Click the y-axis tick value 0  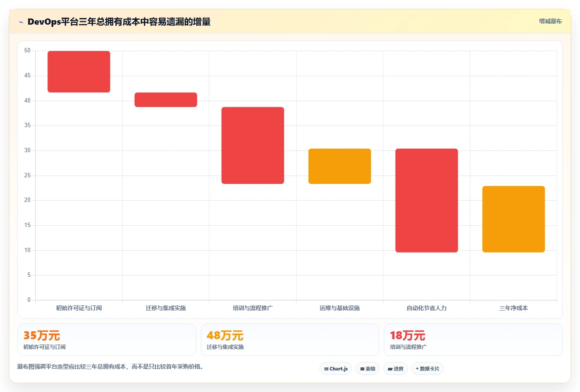click(29, 300)
